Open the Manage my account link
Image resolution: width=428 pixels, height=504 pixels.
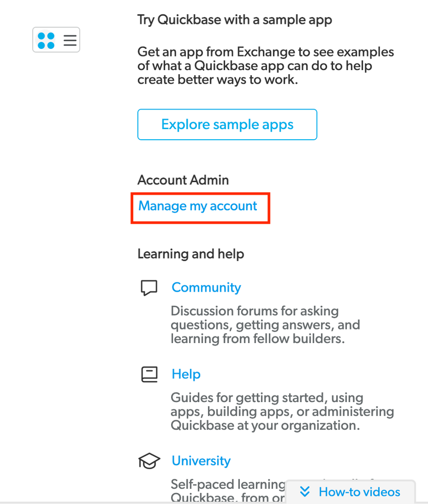coord(197,206)
